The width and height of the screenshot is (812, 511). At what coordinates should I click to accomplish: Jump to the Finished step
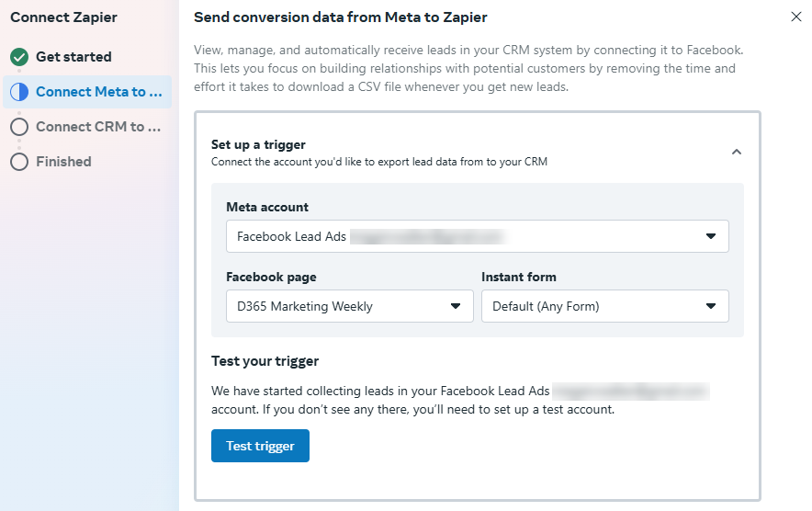[63, 162]
